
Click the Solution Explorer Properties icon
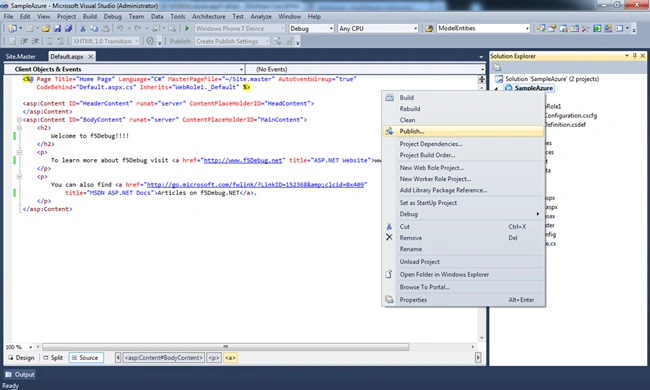point(497,67)
